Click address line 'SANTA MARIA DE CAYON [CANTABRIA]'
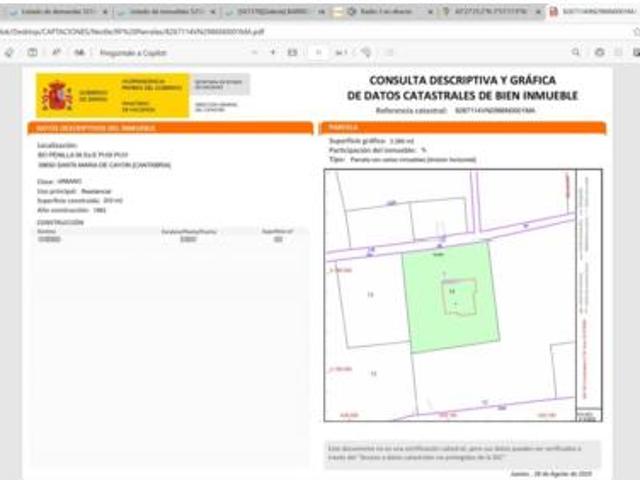The image size is (640, 480). 104,165
